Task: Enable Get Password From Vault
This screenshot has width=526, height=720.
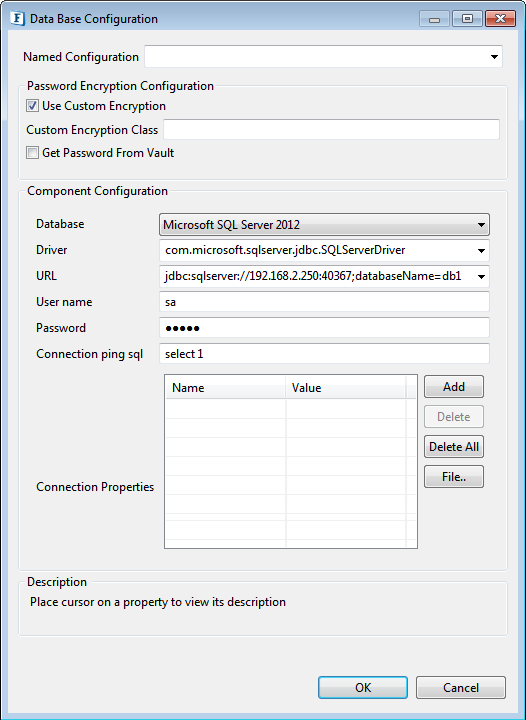Action: (x=32, y=153)
